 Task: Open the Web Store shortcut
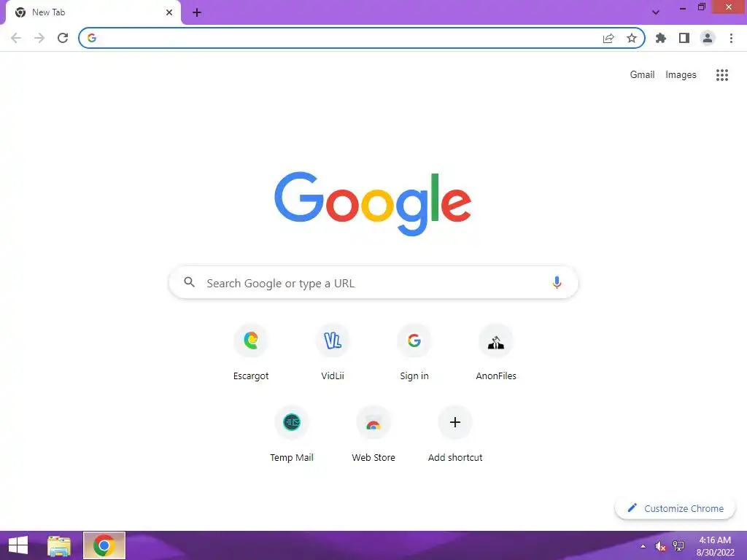click(x=373, y=435)
